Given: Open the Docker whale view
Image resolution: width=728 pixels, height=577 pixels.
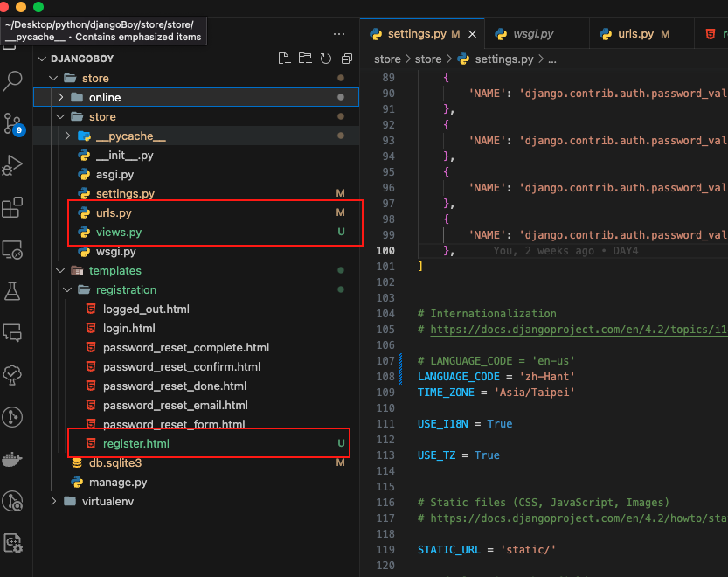Looking at the screenshot, I should pyautogui.click(x=12, y=460).
